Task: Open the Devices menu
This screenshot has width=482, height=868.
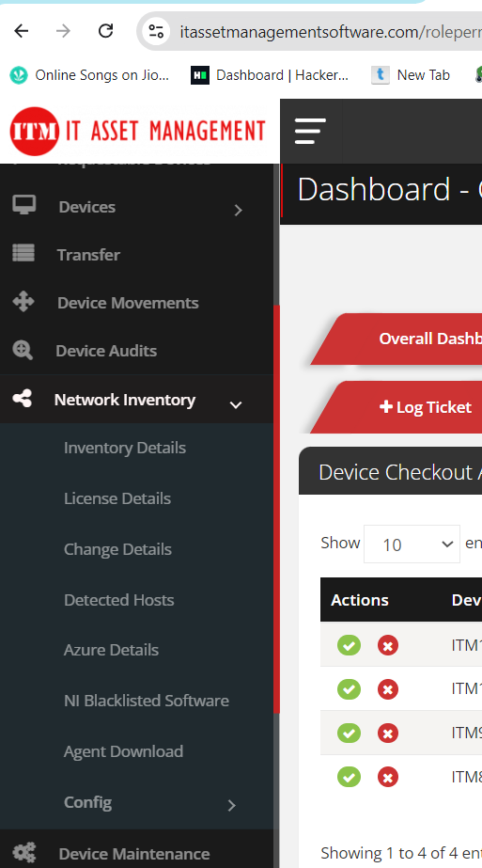Action: [x=86, y=207]
